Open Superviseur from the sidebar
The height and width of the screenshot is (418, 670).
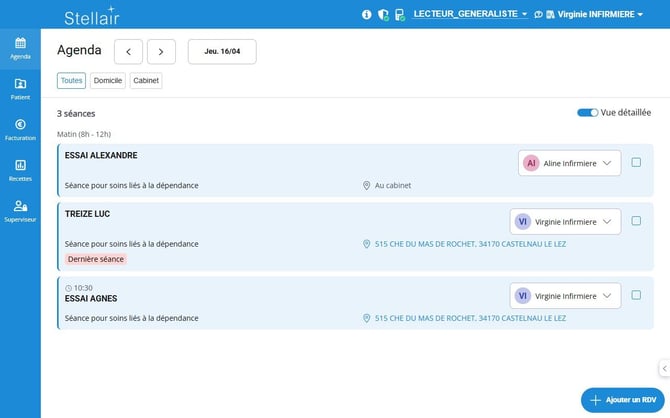20,210
